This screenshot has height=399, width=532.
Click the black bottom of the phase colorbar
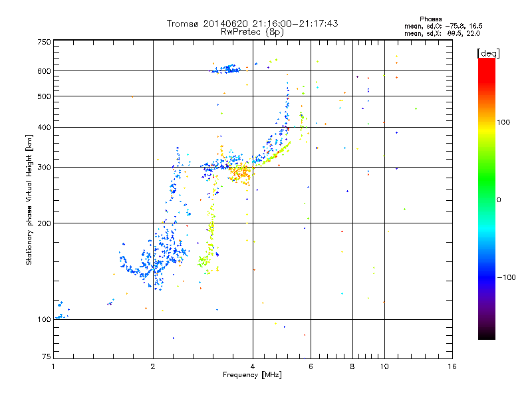[487, 334]
